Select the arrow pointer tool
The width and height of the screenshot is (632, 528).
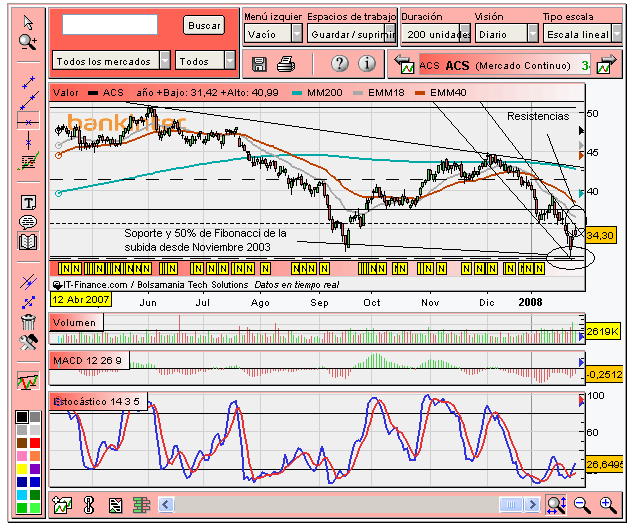click(x=28, y=23)
